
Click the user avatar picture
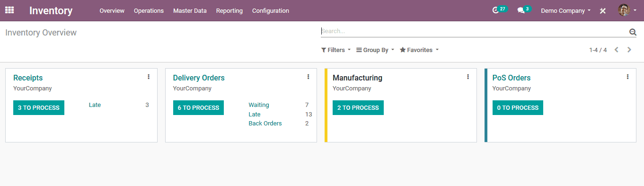[x=624, y=10]
